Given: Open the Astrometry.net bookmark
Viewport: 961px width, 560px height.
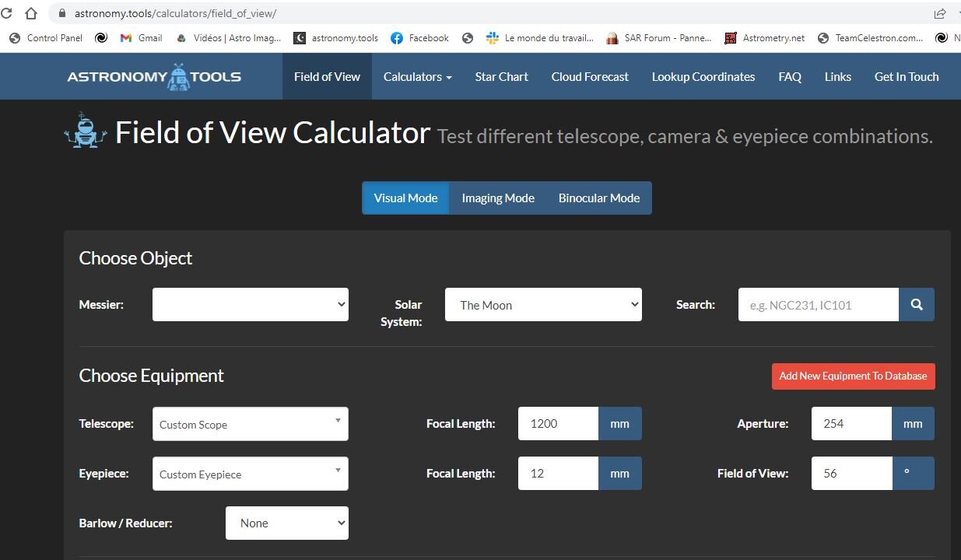Looking at the screenshot, I should click(765, 37).
